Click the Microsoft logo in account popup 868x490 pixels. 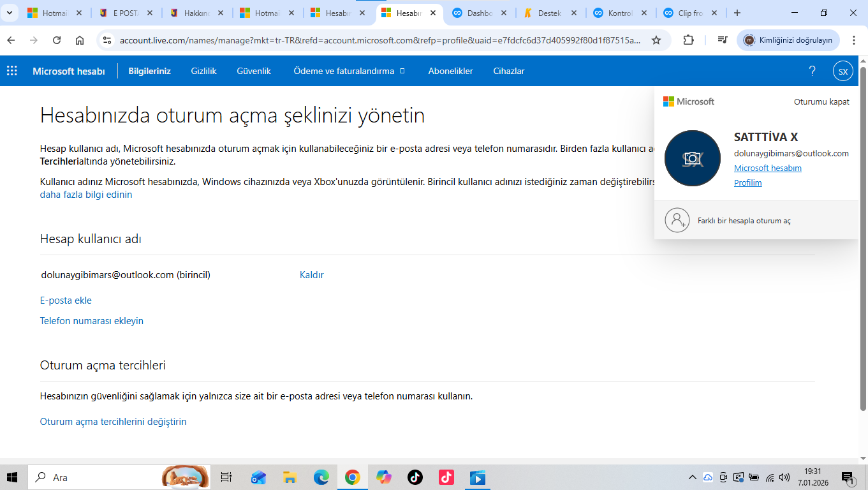pos(689,101)
